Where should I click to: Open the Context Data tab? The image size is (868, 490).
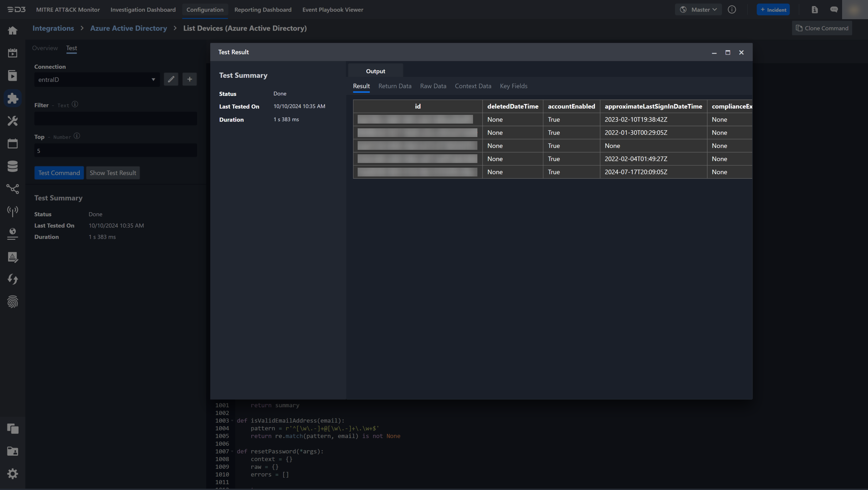click(473, 86)
